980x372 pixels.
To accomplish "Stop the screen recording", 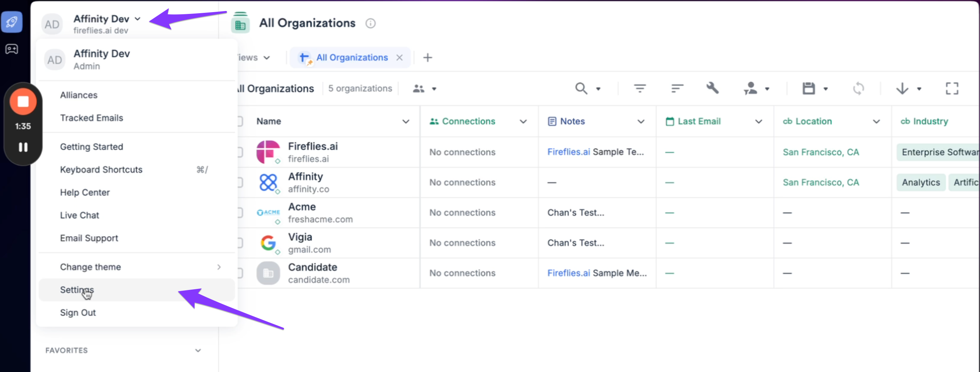I will tap(23, 101).
